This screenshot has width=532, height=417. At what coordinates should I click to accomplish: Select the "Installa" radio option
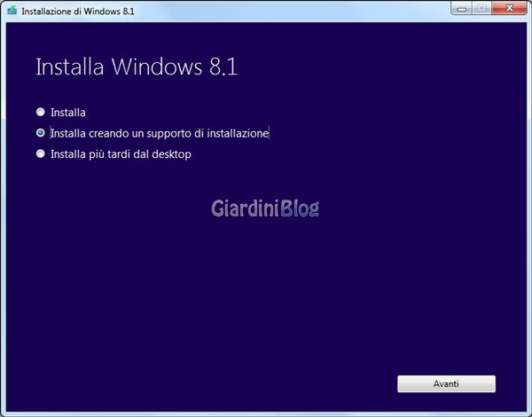point(41,112)
